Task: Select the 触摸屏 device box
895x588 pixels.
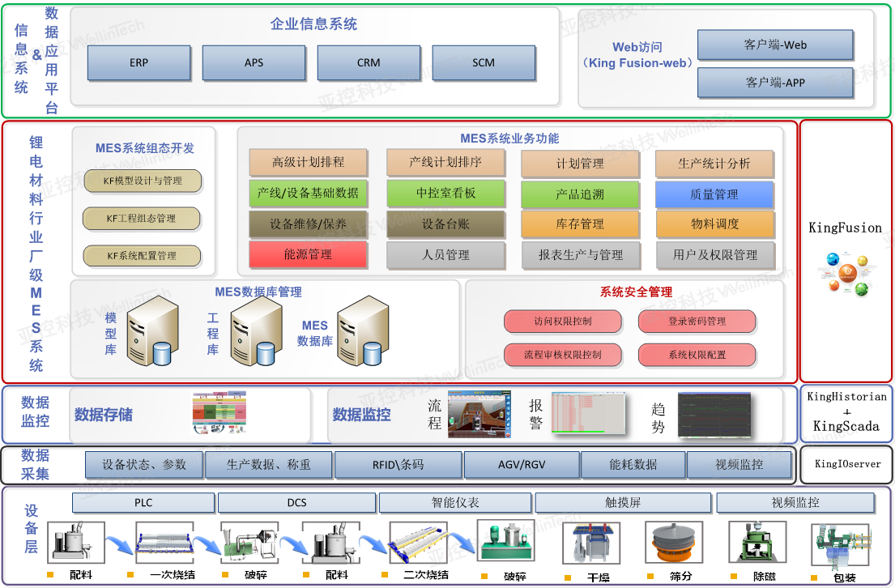Action: (623, 502)
